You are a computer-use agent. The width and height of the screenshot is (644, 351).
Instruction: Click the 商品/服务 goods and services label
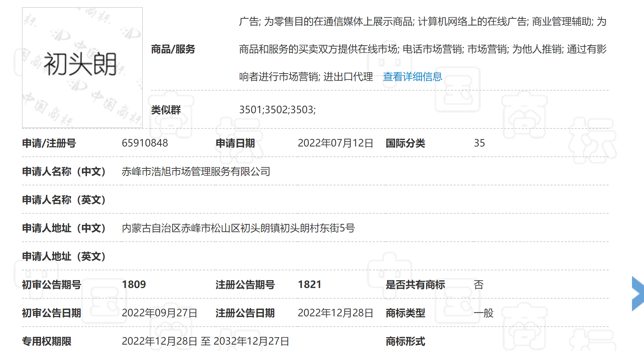point(173,50)
